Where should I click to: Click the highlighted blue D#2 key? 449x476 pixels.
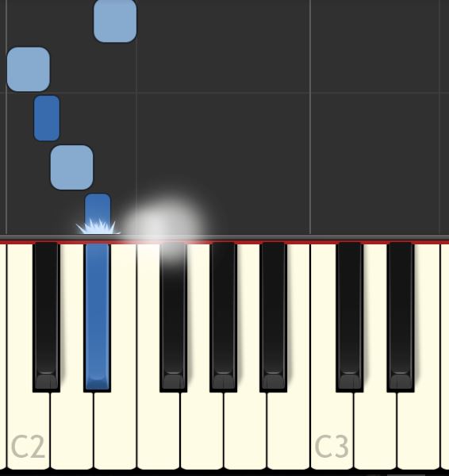(97, 316)
